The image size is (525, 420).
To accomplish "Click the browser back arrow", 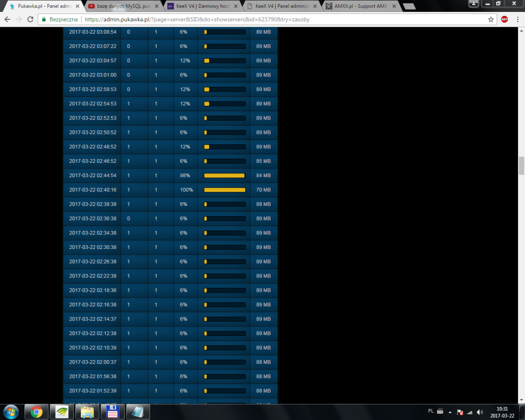I will click(x=7, y=20).
